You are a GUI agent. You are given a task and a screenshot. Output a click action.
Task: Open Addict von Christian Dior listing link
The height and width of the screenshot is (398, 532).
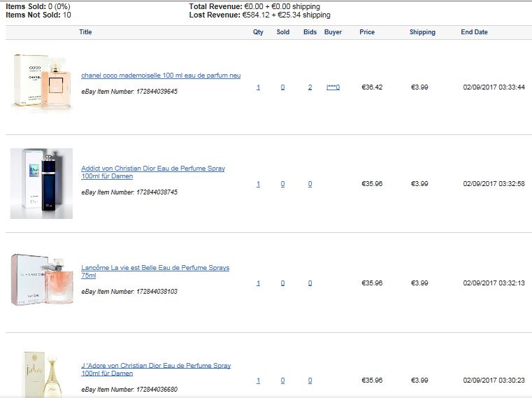153,172
